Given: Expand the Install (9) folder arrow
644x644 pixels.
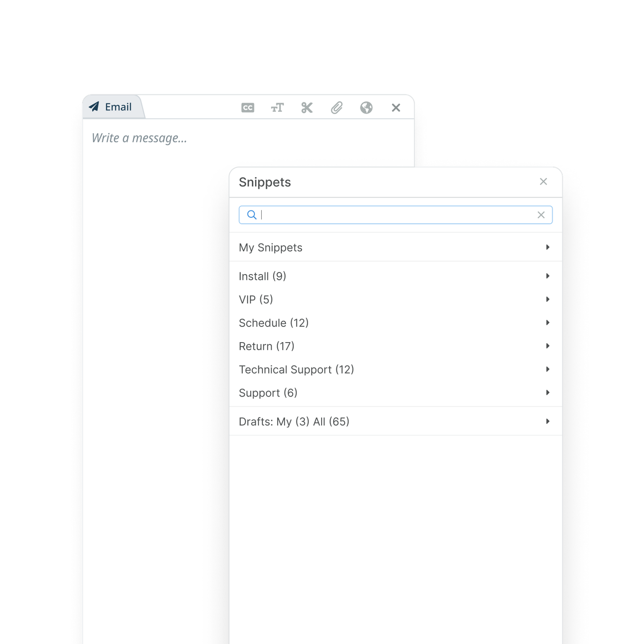Looking at the screenshot, I should click(548, 276).
